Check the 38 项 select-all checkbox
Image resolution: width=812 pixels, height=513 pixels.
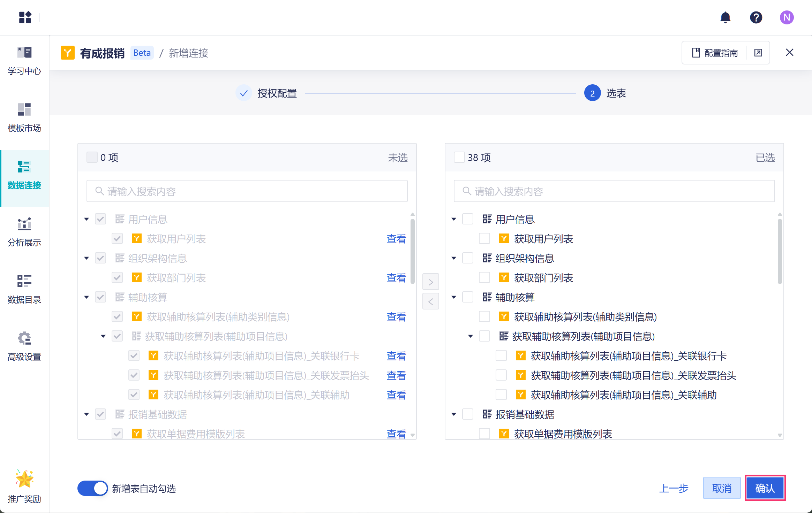pyautogui.click(x=459, y=158)
